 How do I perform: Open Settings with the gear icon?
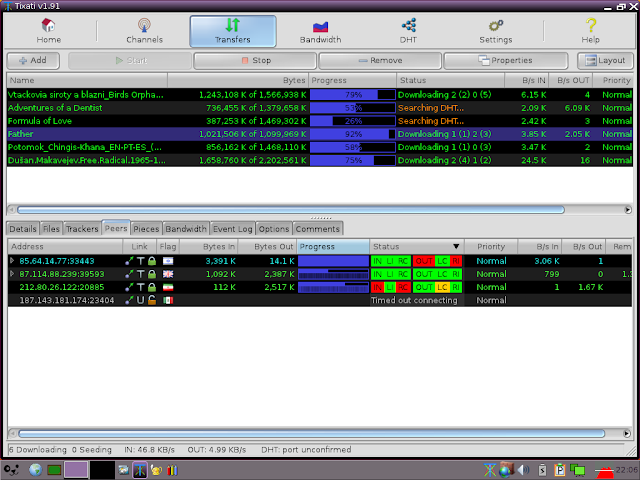[x=496, y=31]
